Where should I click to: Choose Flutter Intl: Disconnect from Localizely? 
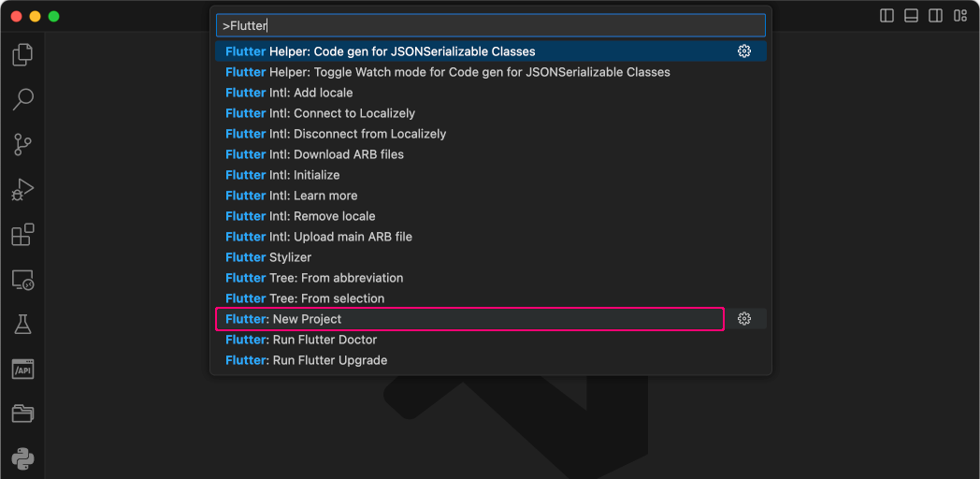pyautogui.click(x=491, y=134)
